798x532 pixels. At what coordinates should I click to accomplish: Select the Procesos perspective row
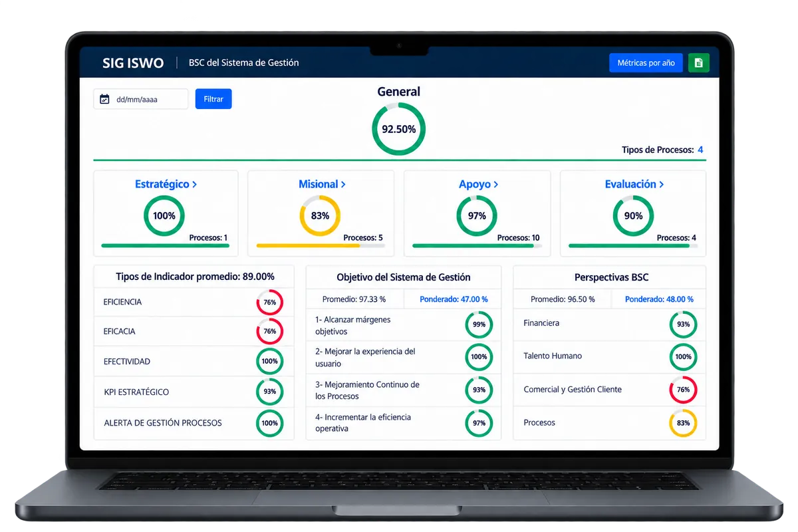(609, 423)
